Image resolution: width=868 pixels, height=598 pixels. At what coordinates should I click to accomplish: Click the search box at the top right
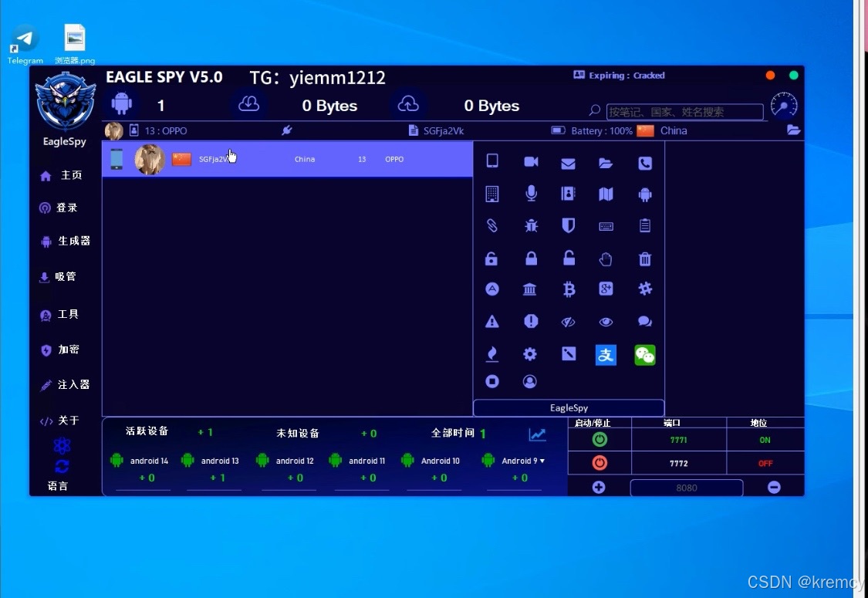pos(685,112)
